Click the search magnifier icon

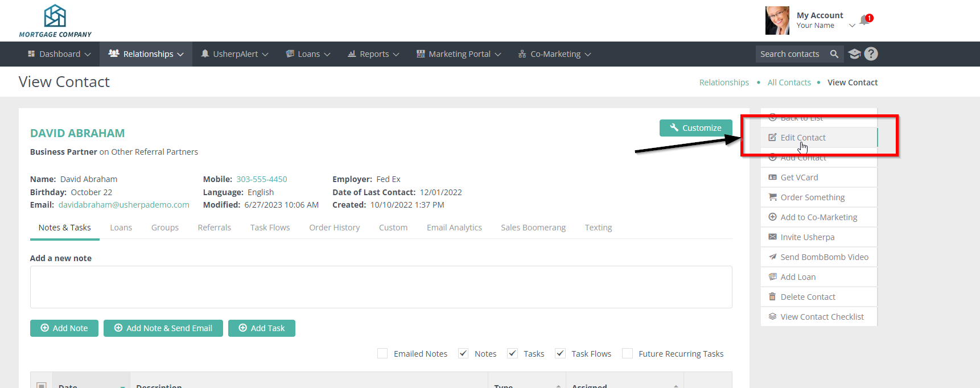pos(834,54)
